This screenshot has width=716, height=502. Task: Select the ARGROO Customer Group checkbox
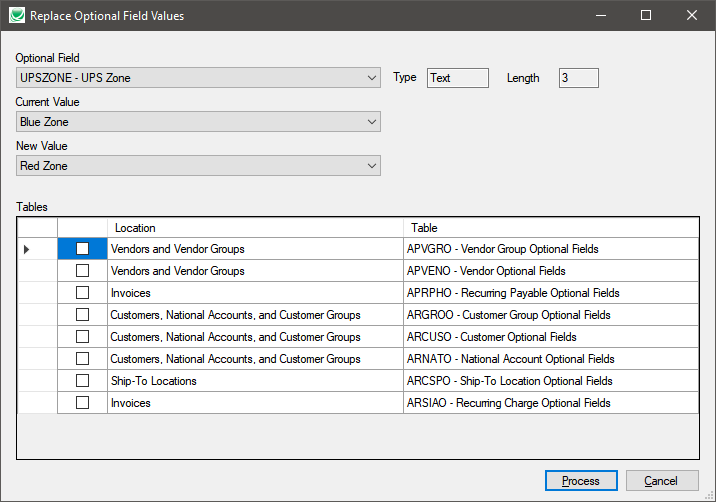[83, 315]
